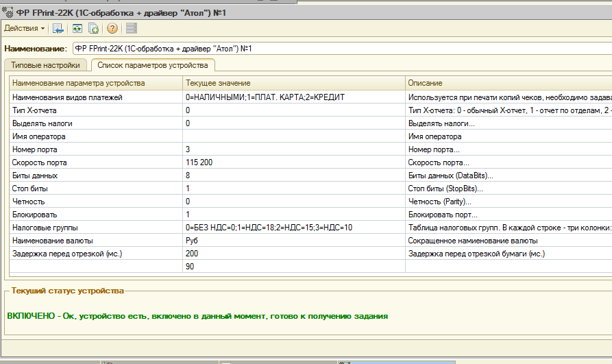
Task: Click the Тип Х-отчета description text
Action: coord(510,110)
